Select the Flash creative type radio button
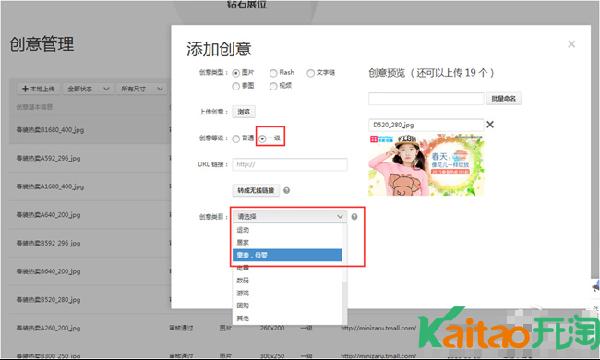The height and width of the screenshot is (360, 600). (273, 73)
